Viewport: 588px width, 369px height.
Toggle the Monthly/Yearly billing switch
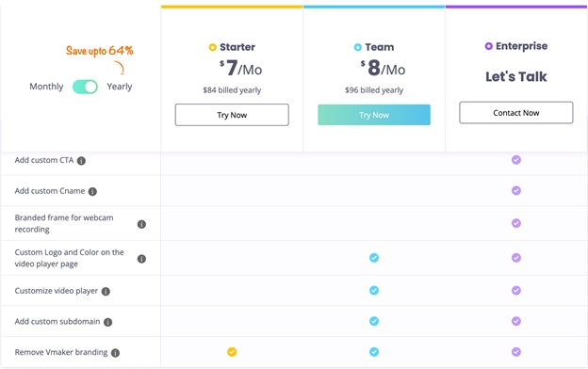click(85, 87)
